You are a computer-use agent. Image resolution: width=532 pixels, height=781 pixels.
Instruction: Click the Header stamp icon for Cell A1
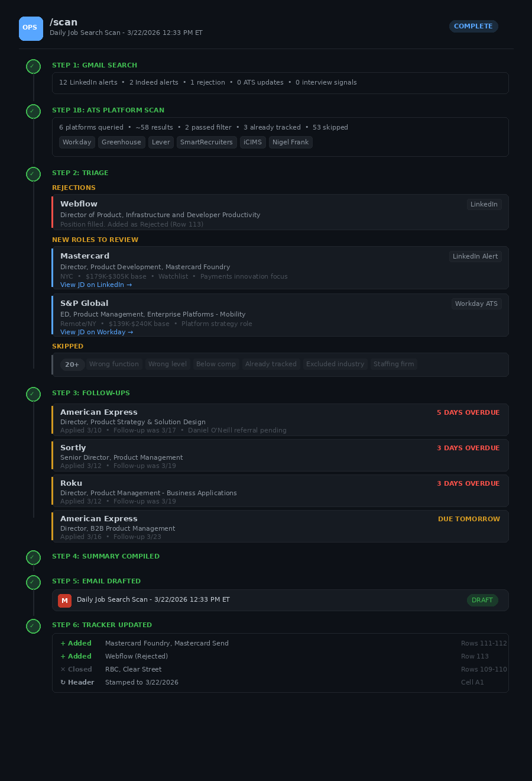pos(63,682)
